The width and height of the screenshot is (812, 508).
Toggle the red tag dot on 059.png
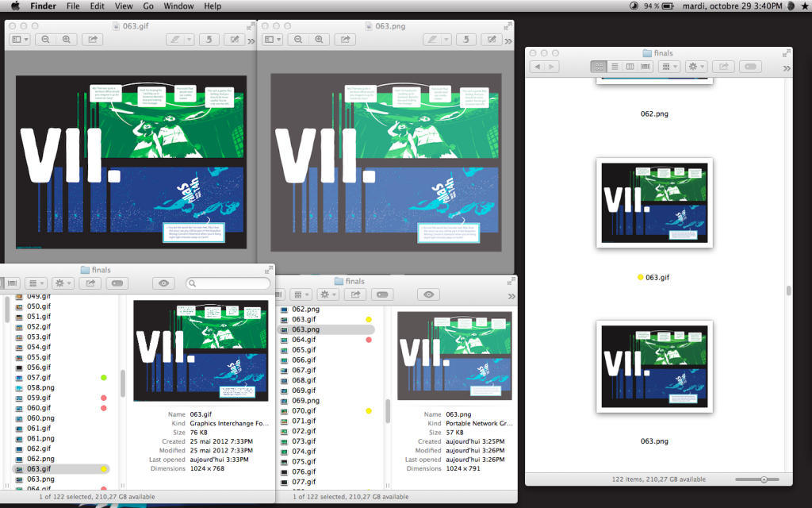pyautogui.click(x=103, y=397)
